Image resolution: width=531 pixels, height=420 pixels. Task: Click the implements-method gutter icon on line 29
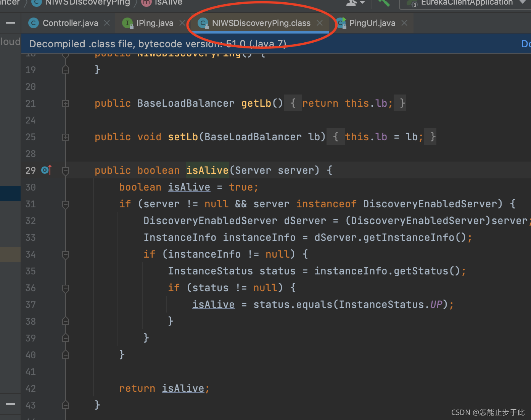[47, 170]
